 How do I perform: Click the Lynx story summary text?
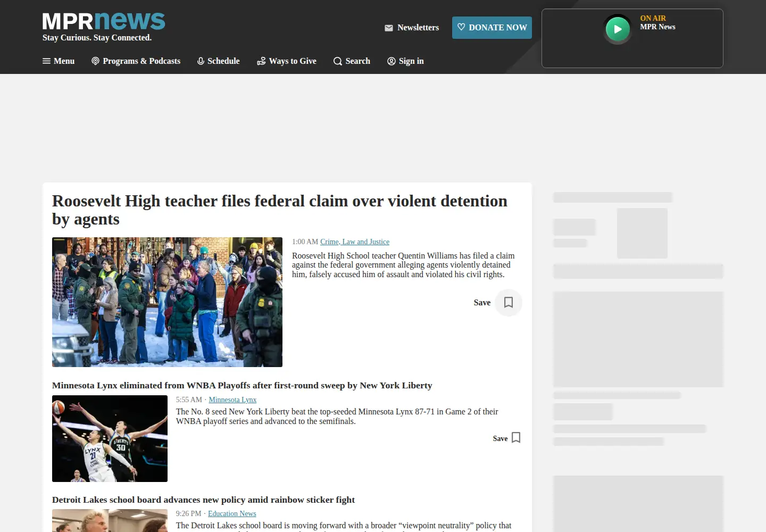[x=337, y=417]
